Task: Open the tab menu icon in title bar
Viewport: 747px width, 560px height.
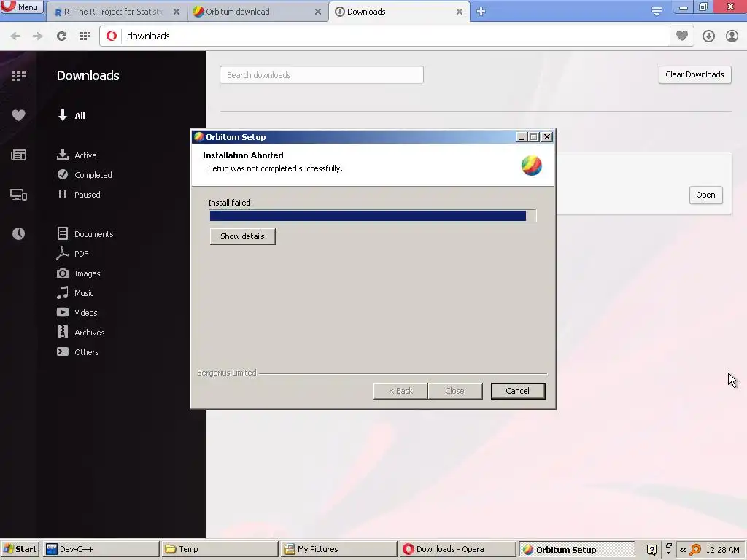Action: point(657,12)
